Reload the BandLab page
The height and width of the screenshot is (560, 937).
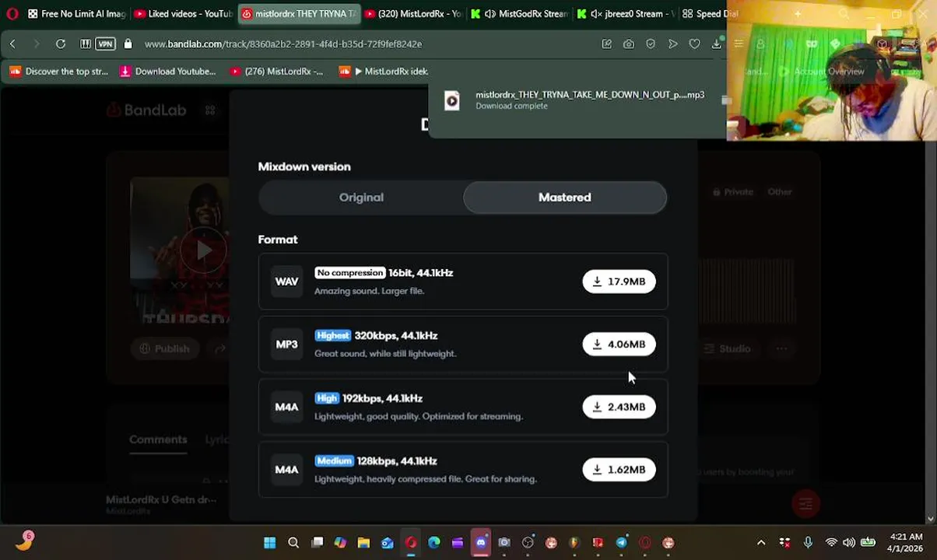click(61, 44)
